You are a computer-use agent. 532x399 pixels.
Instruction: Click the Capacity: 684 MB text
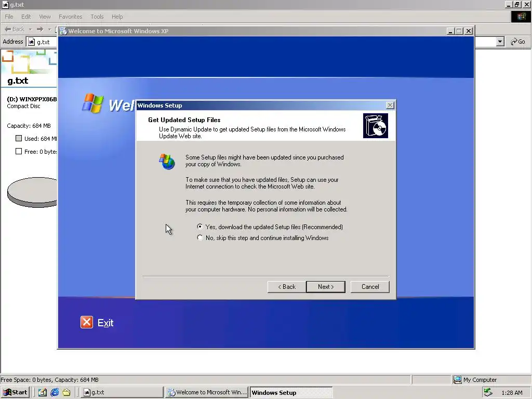[x=29, y=126]
